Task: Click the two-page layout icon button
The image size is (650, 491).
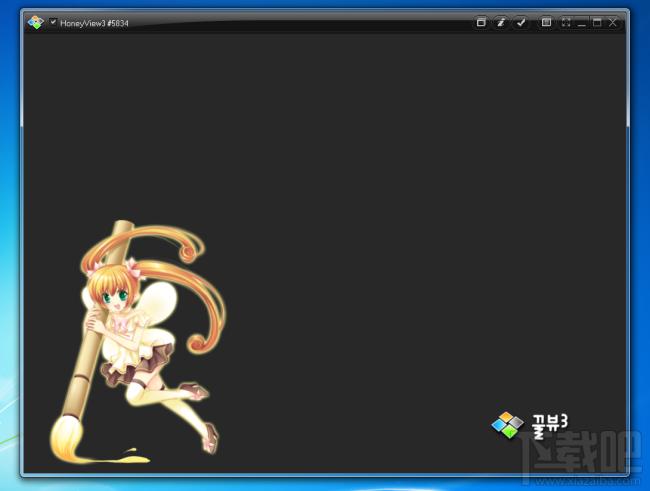Action: [x=546, y=22]
